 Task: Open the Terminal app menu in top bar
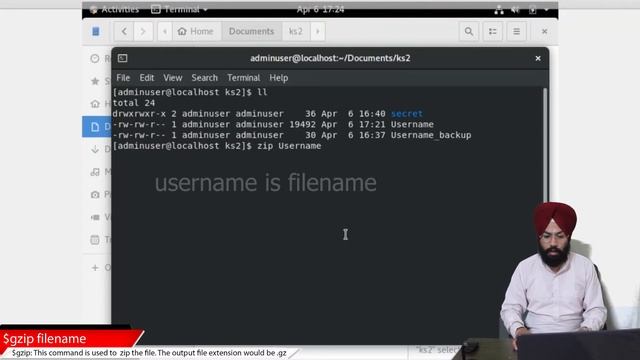coord(179,9)
